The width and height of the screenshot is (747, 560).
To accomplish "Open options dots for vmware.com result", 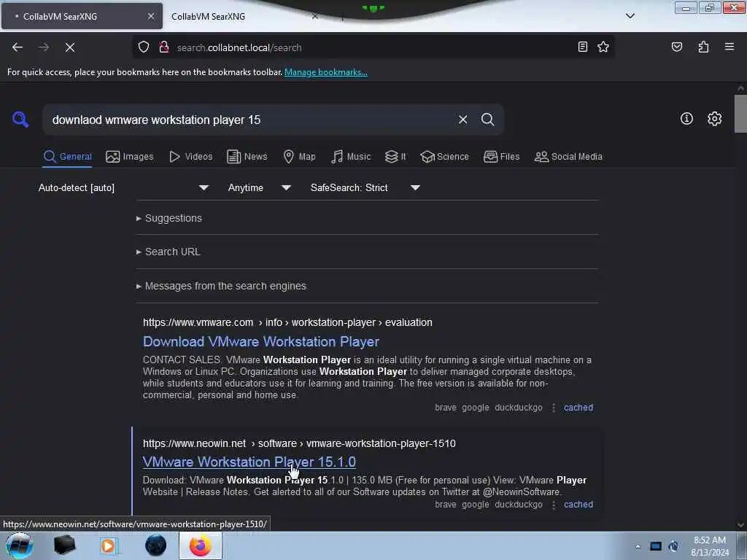I will click(553, 408).
